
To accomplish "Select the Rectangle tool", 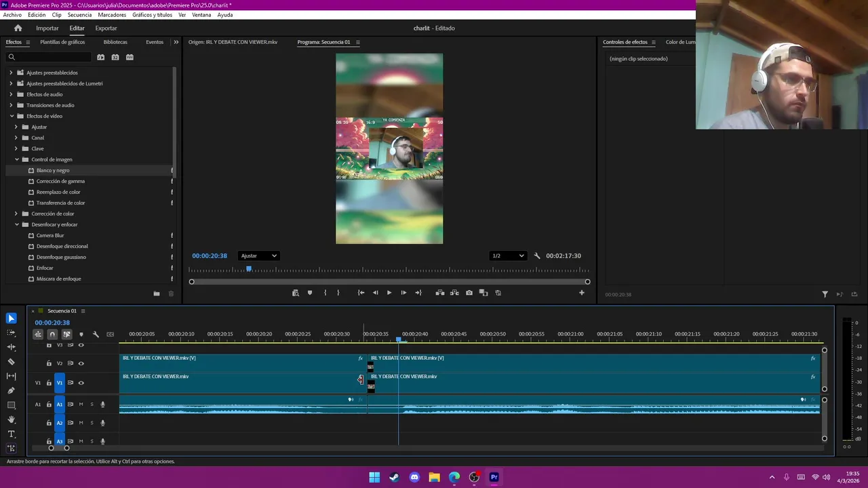I will coord(11,405).
